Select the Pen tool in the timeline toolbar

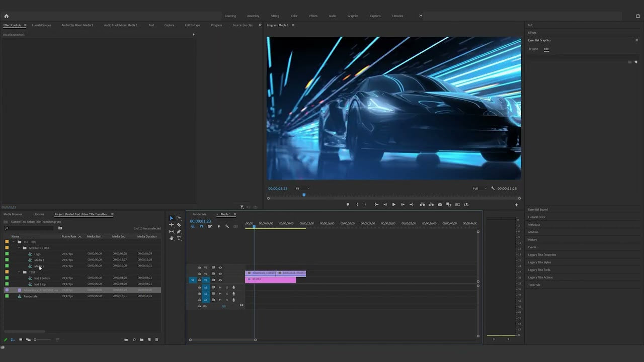pos(180,232)
